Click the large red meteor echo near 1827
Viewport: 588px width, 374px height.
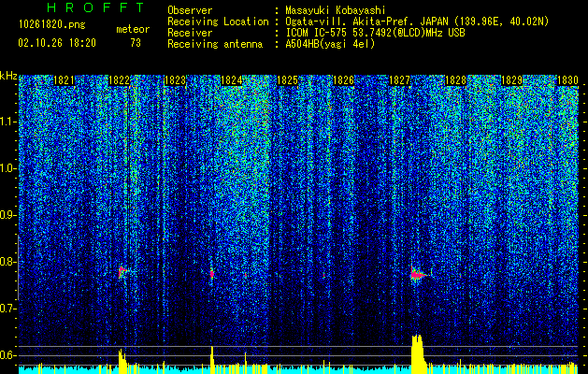coord(417,275)
